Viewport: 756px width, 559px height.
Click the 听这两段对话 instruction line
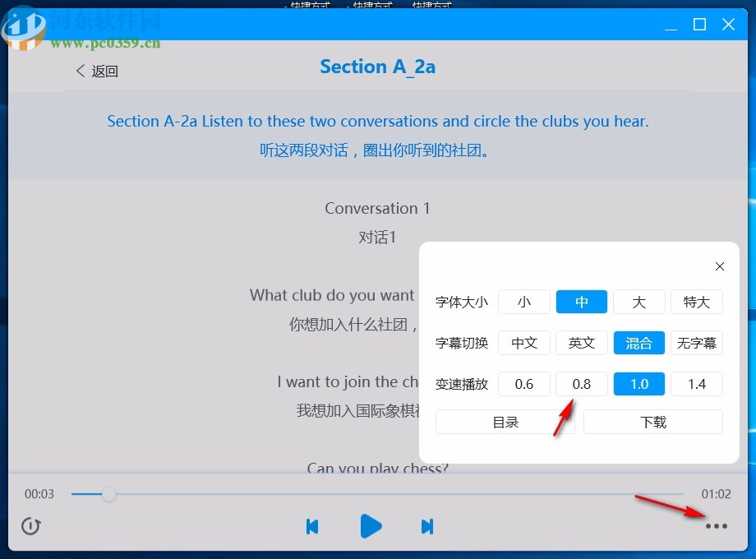(374, 150)
